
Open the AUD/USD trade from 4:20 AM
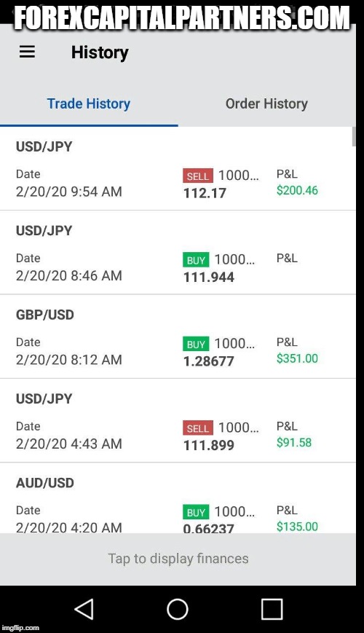[178, 498]
